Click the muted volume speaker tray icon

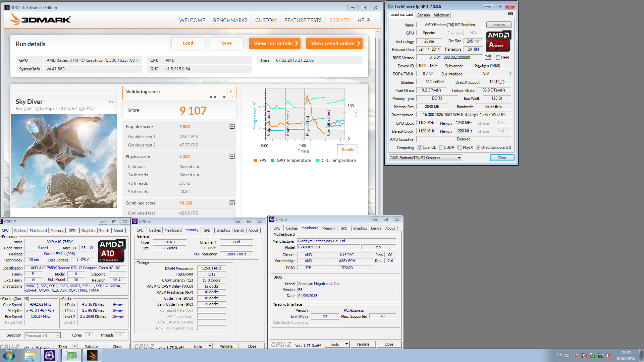click(x=608, y=356)
